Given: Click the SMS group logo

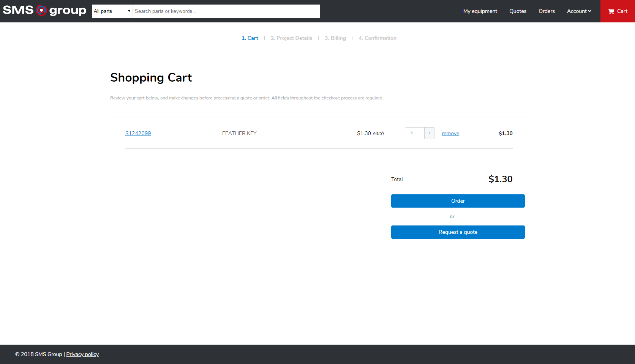Looking at the screenshot, I should [x=44, y=11].
